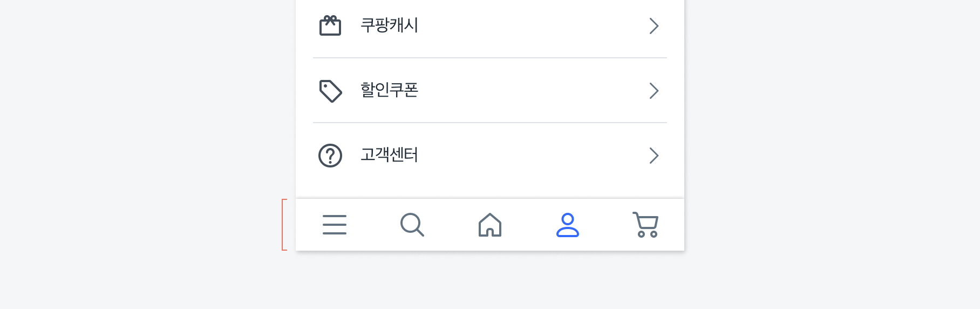Expand 쿠팡캐시 with its right chevron
This screenshot has width=980, height=309.
(654, 26)
